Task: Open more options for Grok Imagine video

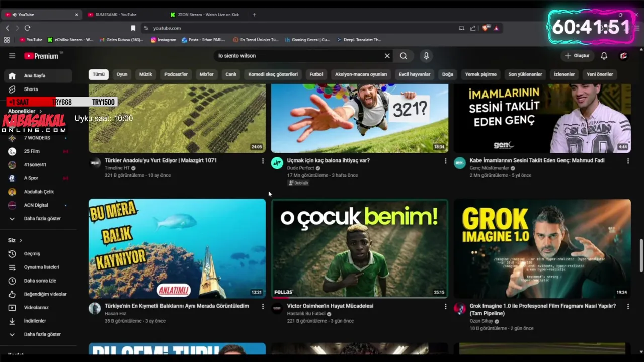Action: point(628,306)
